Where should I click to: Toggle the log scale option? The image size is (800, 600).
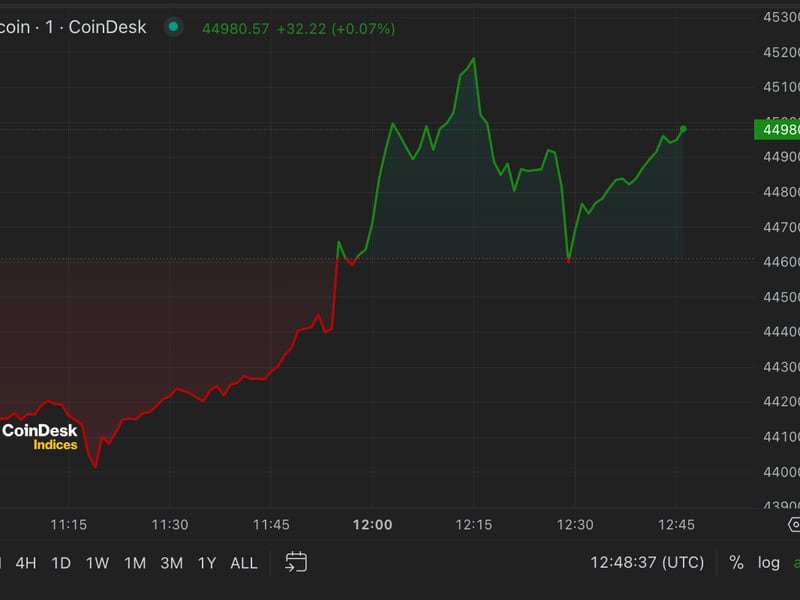pos(768,562)
